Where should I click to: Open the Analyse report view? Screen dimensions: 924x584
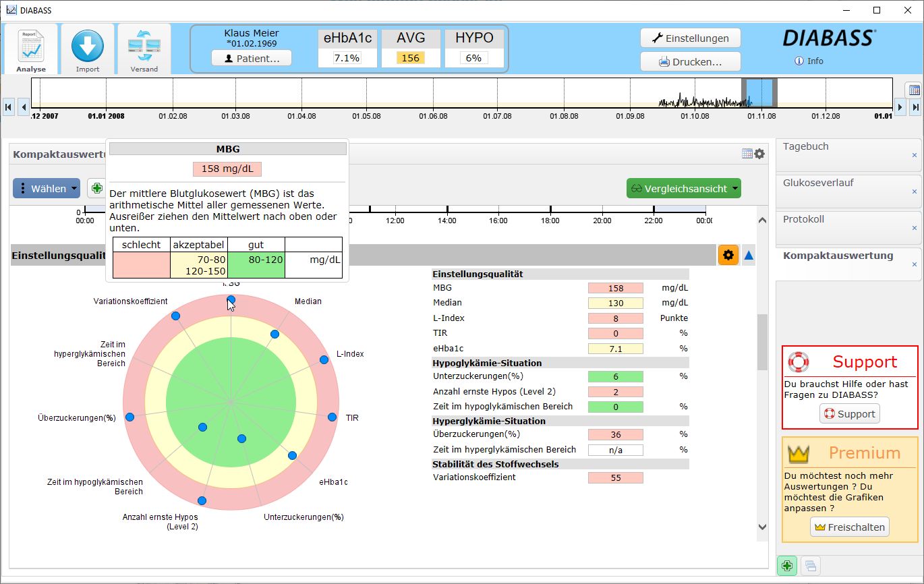click(x=31, y=49)
